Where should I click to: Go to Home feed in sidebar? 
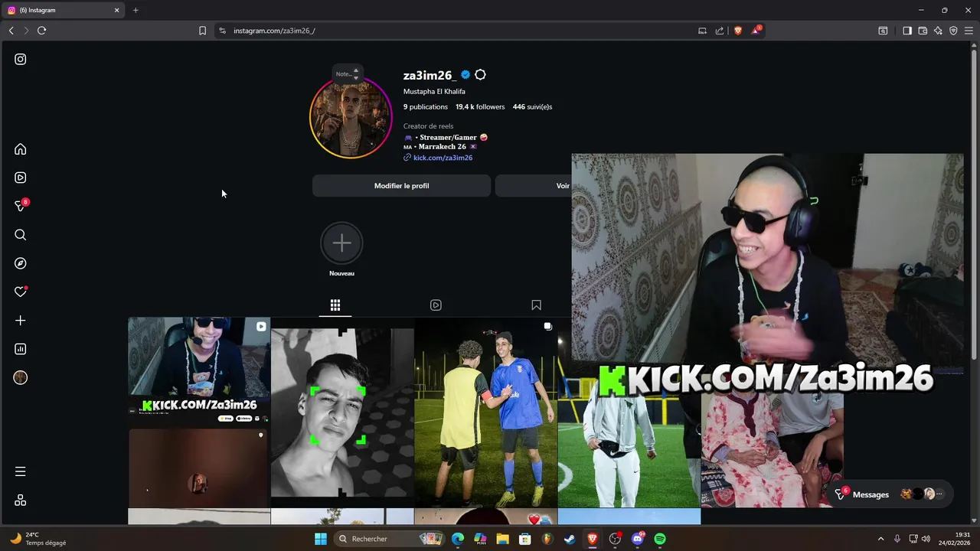[x=21, y=149]
